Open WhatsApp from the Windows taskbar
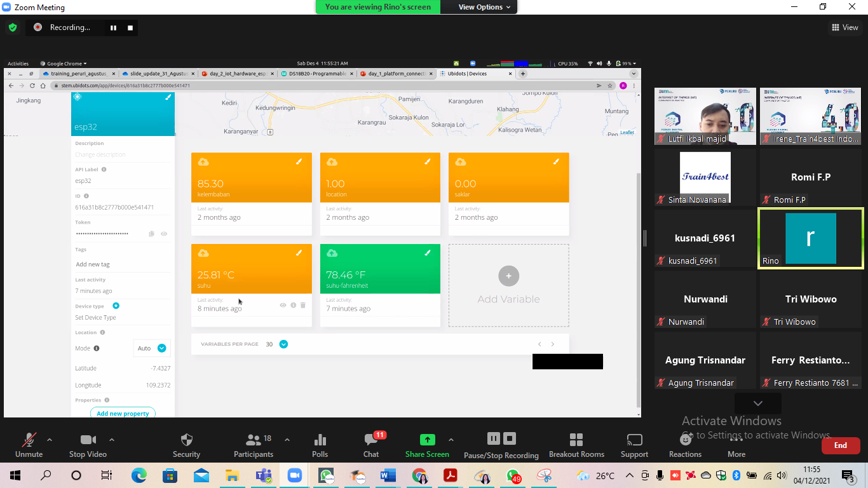The width and height of the screenshot is (868, 488). click(x=327, y=475)
